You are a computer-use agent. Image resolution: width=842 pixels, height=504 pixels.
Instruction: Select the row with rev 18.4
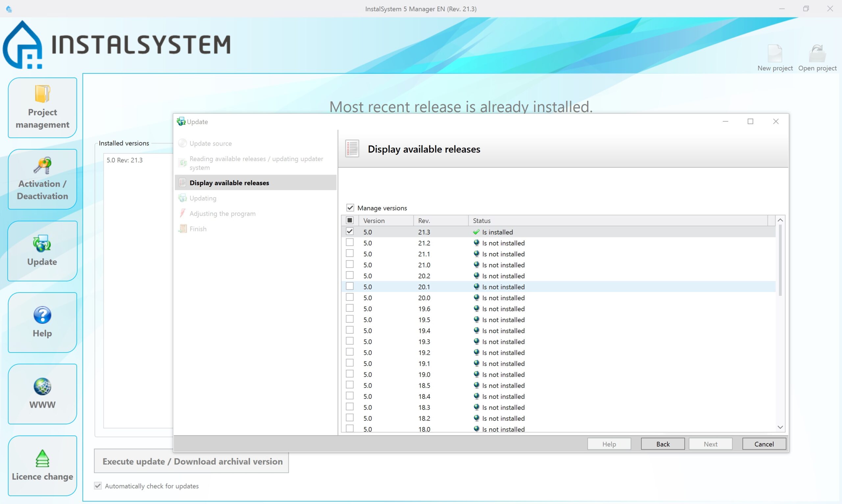coord(558,396)
